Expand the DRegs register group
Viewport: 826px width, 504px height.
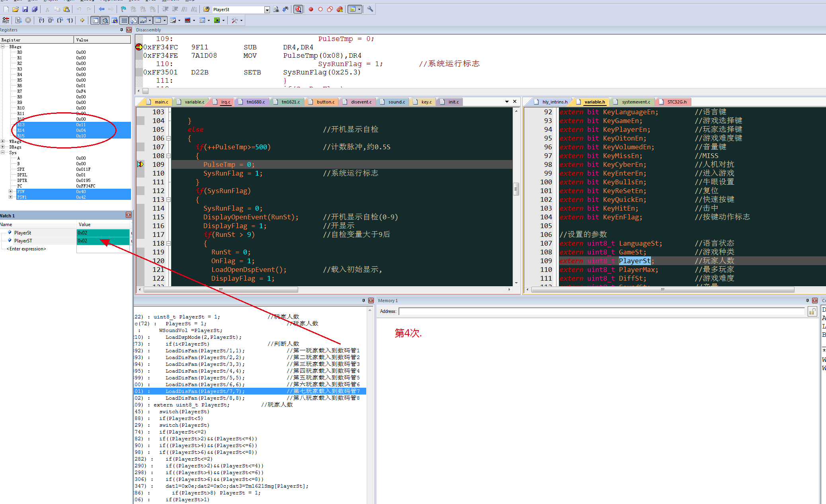(3, 147)
